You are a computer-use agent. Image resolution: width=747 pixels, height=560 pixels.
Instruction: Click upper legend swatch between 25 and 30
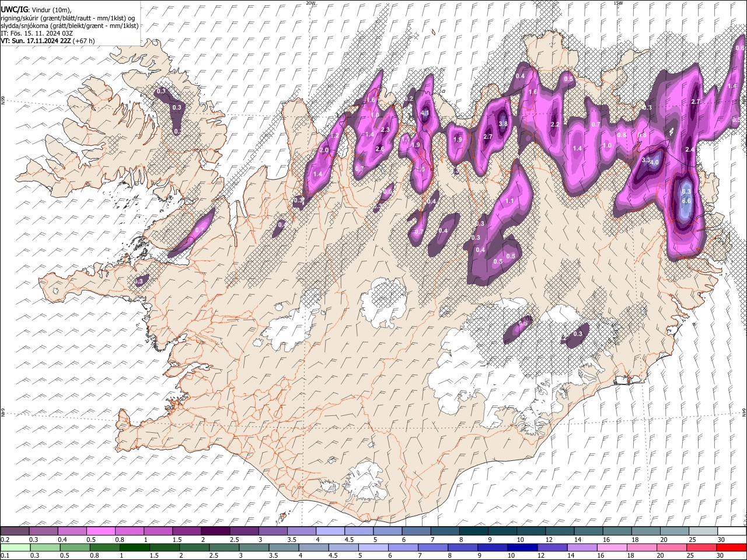pyautogui.click(x=703, y=531)
